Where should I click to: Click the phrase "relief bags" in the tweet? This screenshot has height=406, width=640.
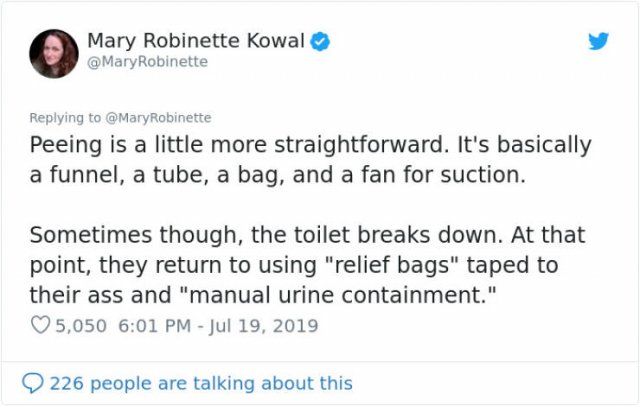pyautogui.click(x=391, y=265)
